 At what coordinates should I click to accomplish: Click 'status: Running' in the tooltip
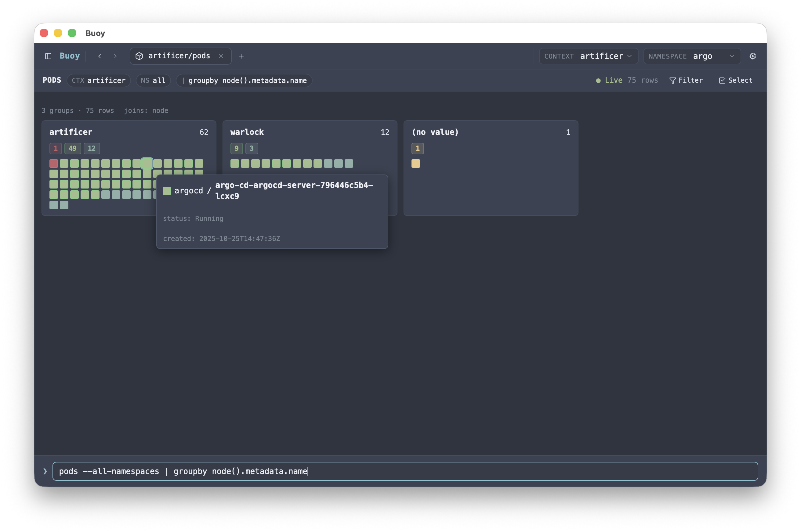click(x=193, y=218)
